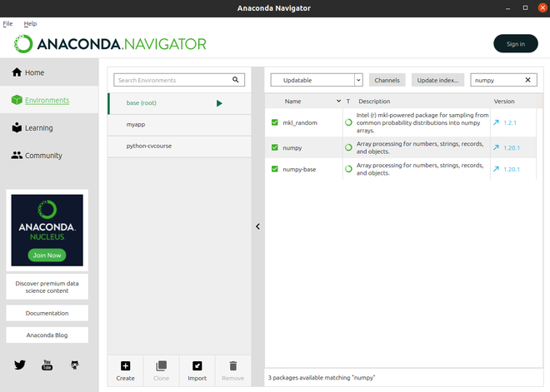Click the T column header
This screenshot has width=550, height=392.
pyautogui.click(x=348, y=101)
